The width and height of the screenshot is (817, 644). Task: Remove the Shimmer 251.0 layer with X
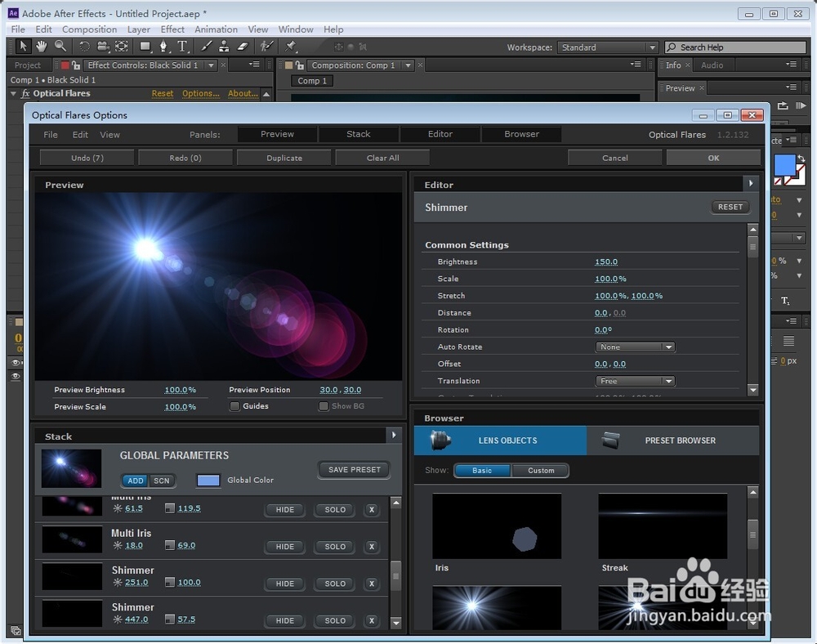(x=372, y=584)
